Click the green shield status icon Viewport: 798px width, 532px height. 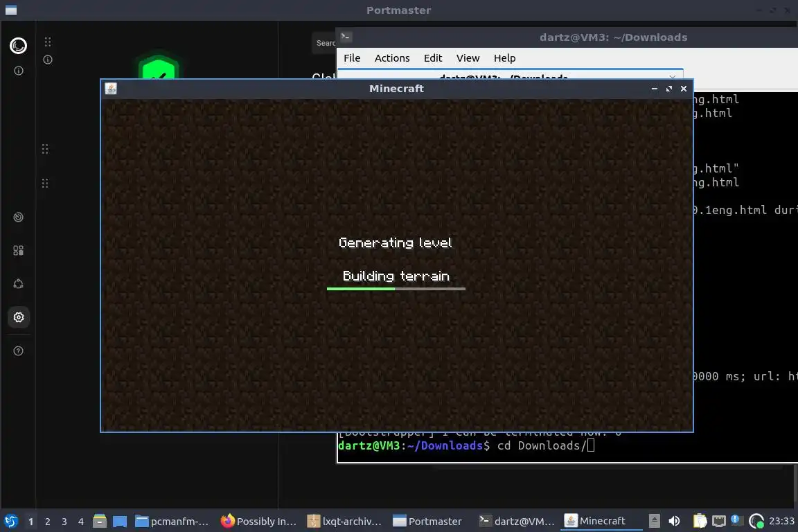point(158,67)
